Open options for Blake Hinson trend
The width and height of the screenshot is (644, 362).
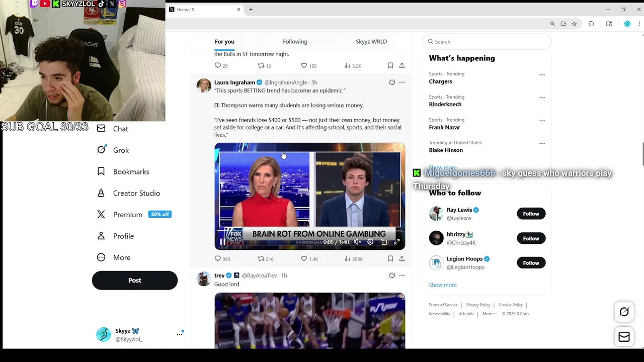(542, 143)
